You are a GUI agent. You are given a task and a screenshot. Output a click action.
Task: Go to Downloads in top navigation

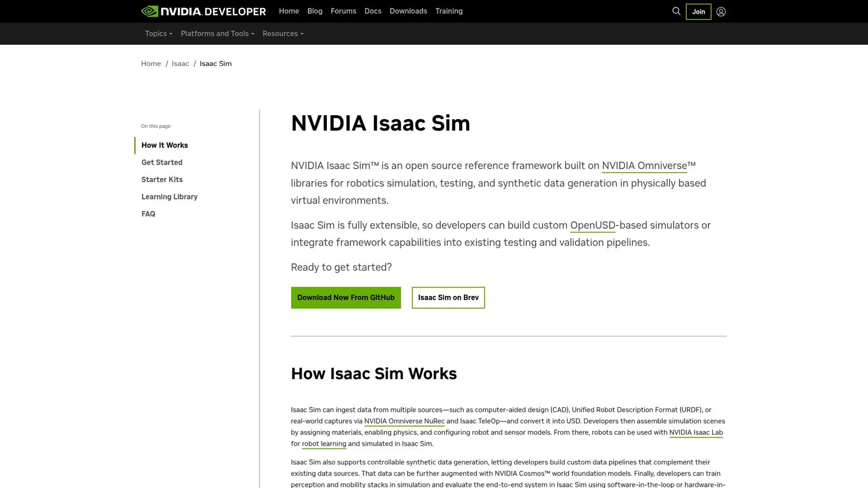(x=408, y=11)
